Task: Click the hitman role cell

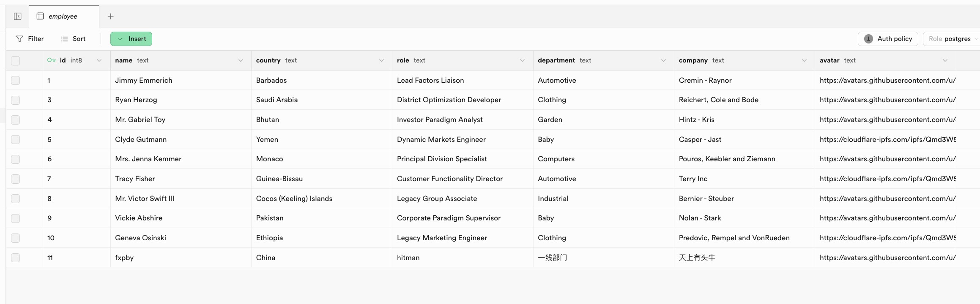Action: click(x=408, y=258)
